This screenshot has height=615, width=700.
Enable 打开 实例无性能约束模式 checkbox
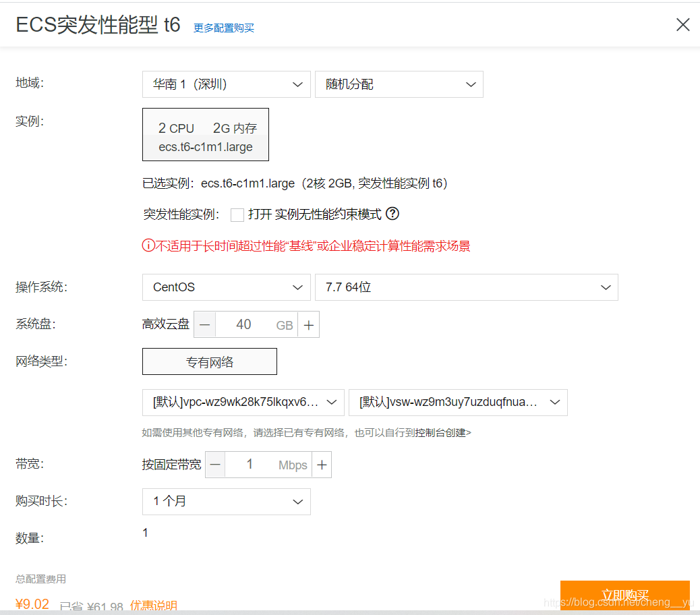tap(237, 214)
